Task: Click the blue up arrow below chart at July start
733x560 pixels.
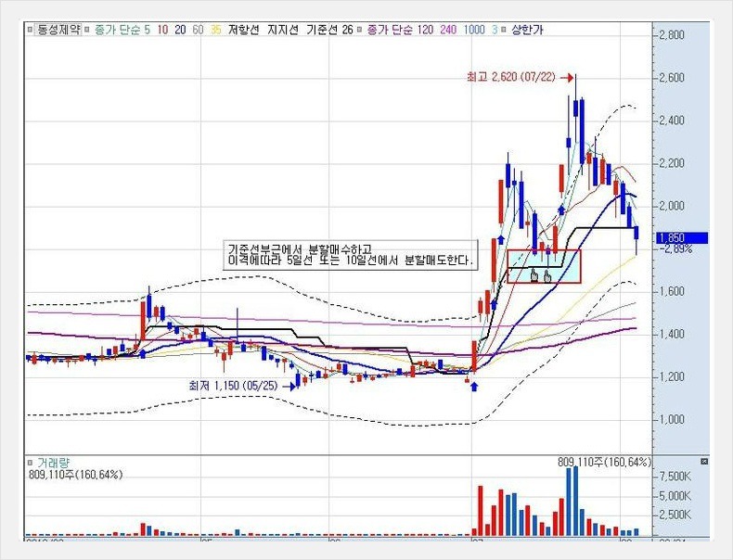Action: [474, 385]
